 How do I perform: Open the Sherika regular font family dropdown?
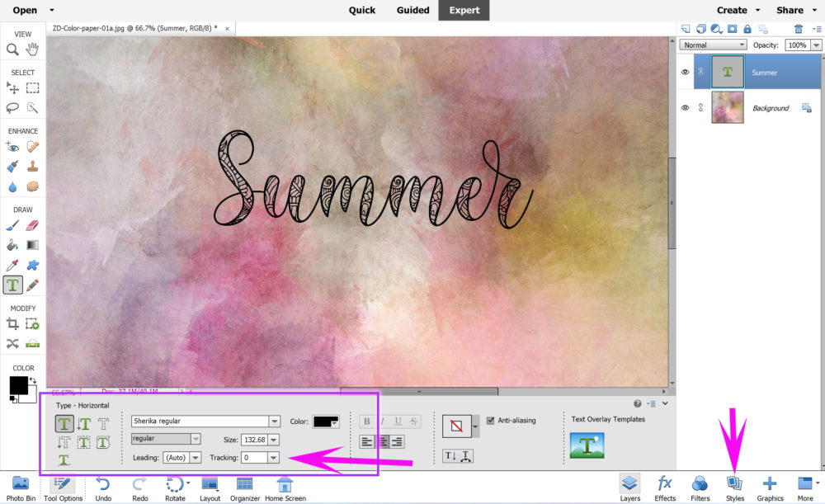(x=274, y=421)
